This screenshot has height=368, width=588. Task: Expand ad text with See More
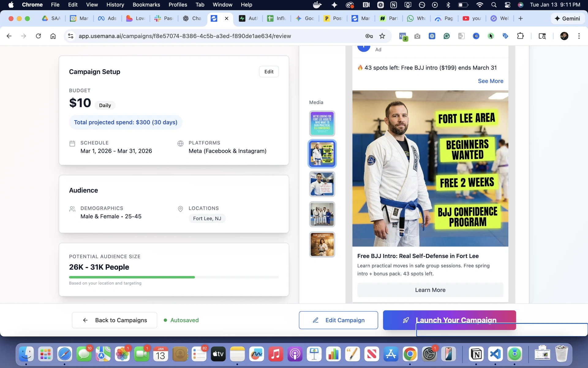tap(490, 81)
